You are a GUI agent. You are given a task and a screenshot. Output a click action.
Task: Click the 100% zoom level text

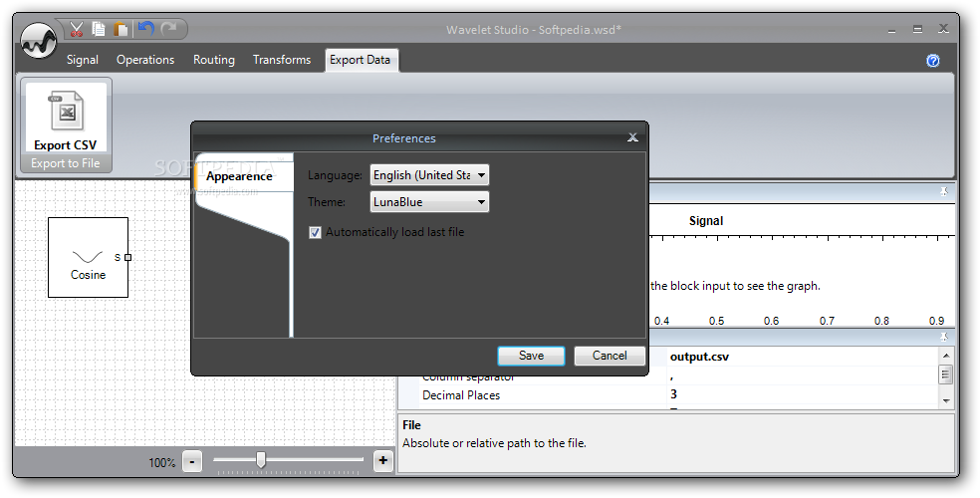coord(162,462)
